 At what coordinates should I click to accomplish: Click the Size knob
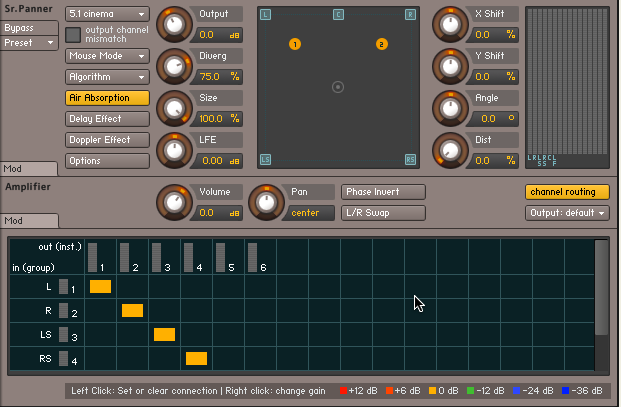(x=174, y=108)
